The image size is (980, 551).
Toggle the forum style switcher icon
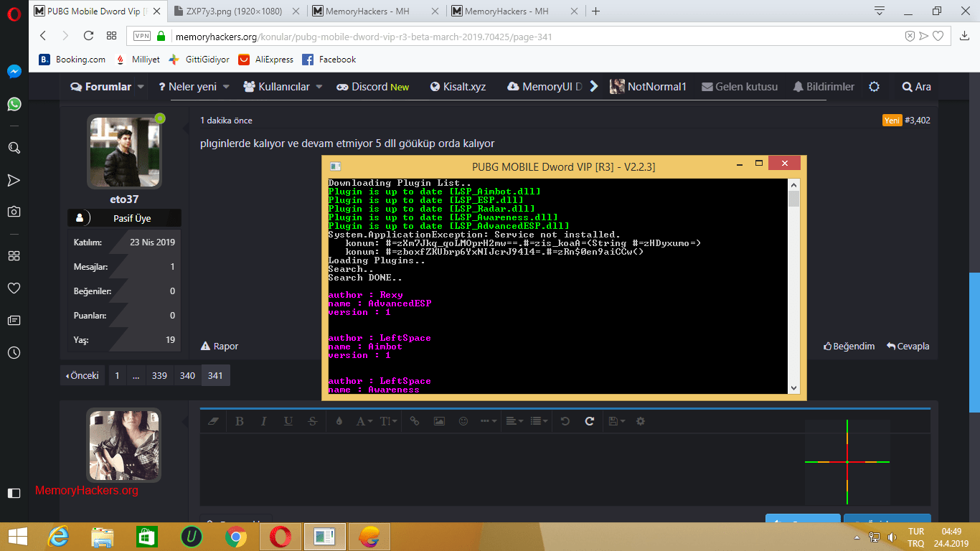[x=874, y=87]
